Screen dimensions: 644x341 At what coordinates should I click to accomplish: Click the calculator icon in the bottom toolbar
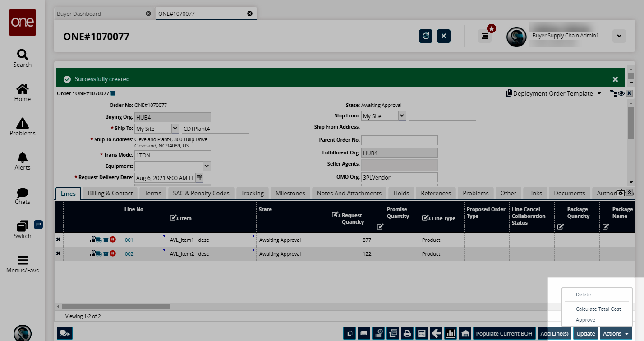pos(422,334)
